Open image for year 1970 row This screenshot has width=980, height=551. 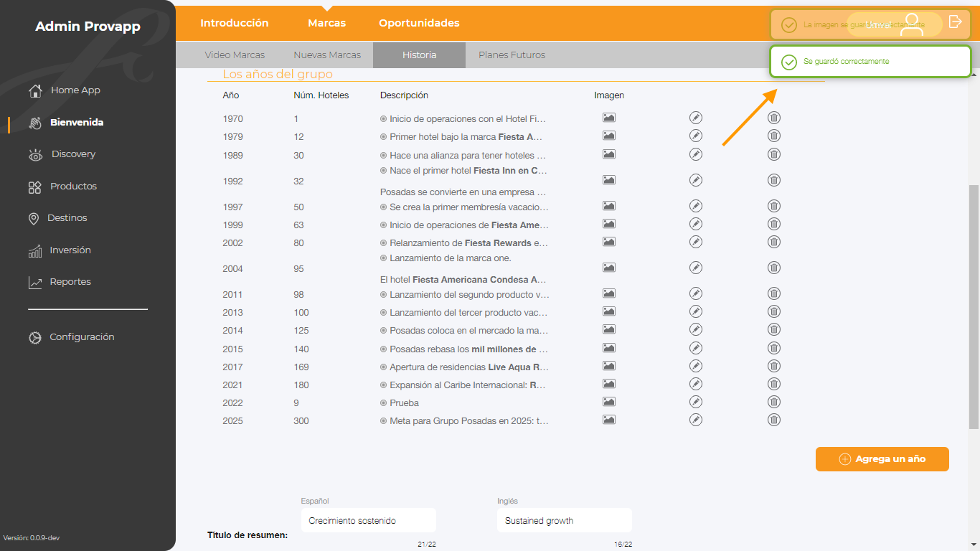tap(609, 118)
